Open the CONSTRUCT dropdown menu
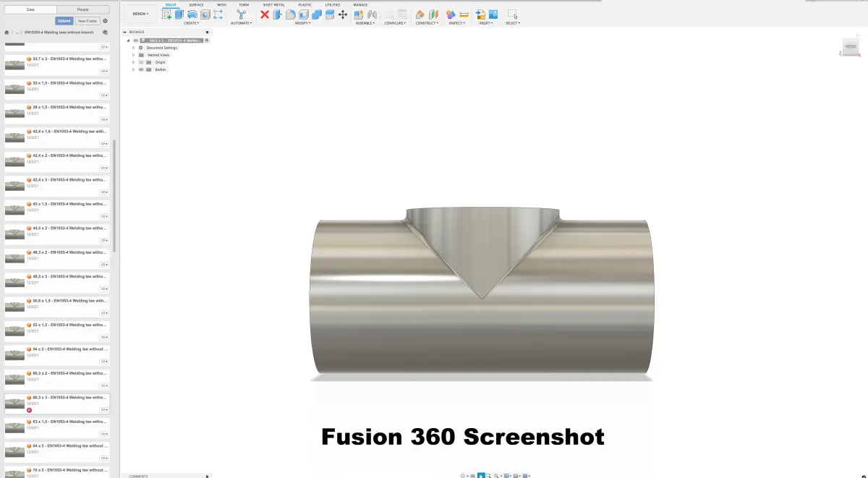Viewport: 868px width, 478px height. point(427,23)
